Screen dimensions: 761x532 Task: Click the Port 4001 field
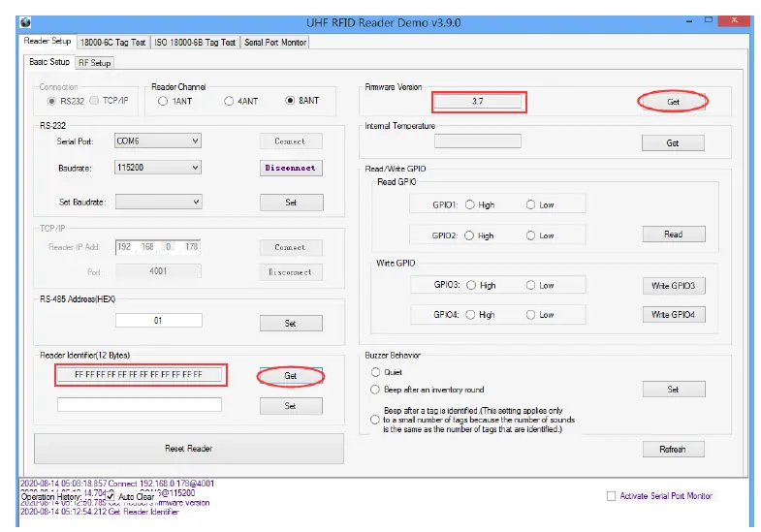(x=158, y=271)
